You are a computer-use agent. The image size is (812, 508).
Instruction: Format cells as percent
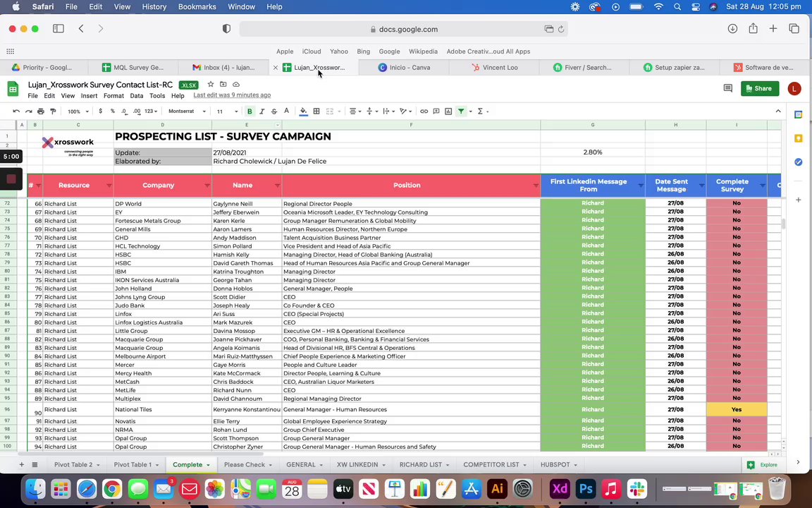point(112,111)
